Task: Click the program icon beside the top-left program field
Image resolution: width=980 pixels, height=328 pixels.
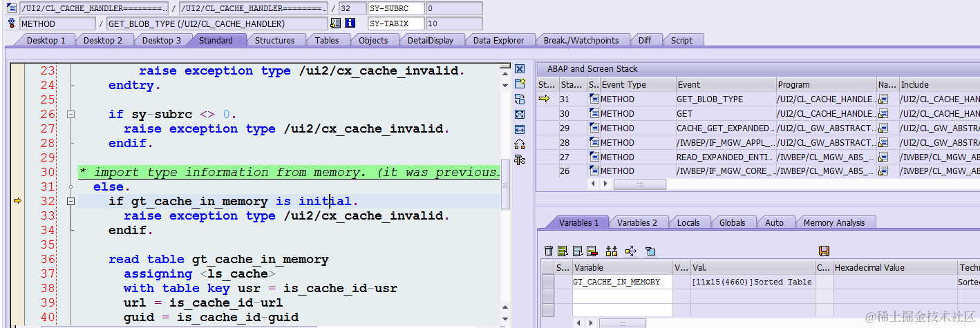Action: (11, 8)
